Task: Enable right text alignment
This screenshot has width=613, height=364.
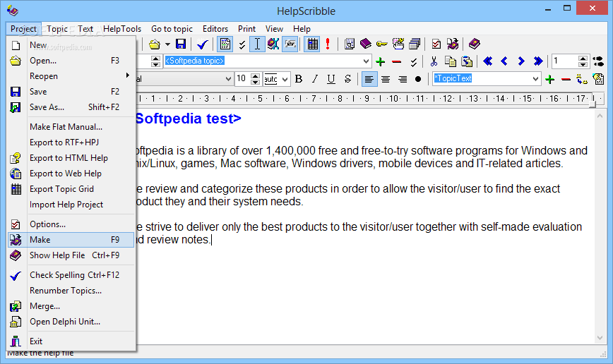Action: coord(402,79)
